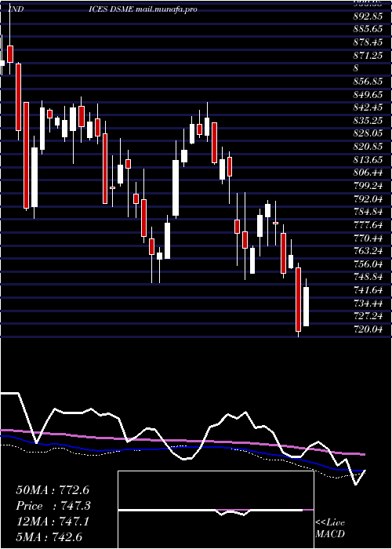
Task: Click the 734.44 price axis label
Action: [x=368, y=304]
